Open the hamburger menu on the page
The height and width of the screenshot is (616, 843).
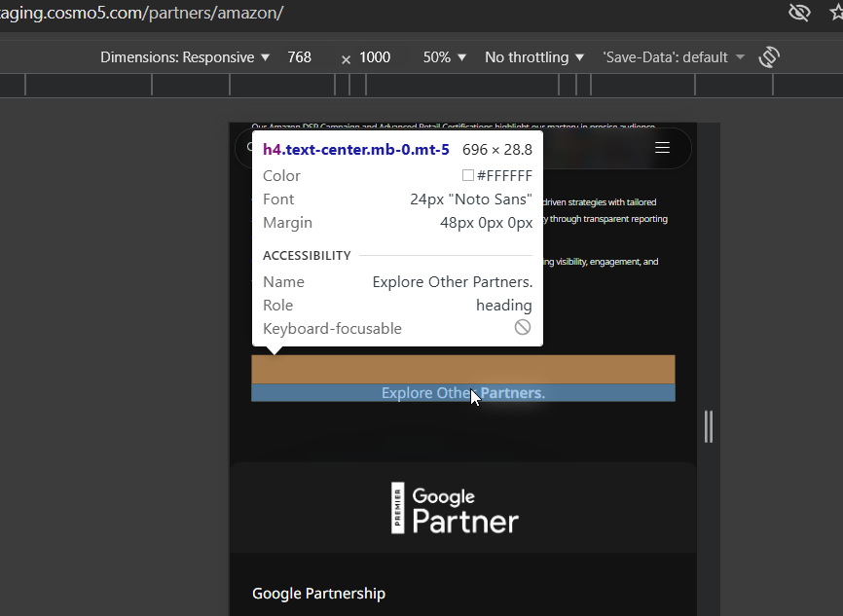(x=662, y=147)
